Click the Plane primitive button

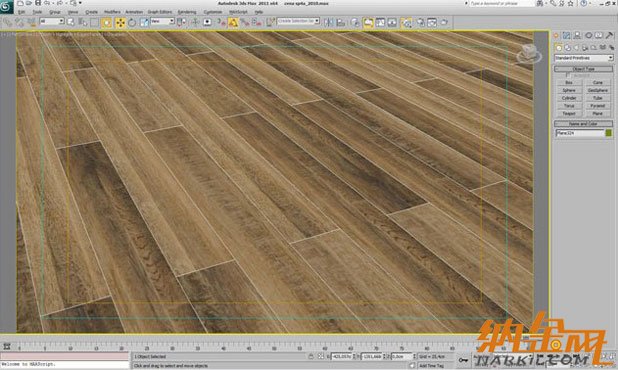pos(598,113)
